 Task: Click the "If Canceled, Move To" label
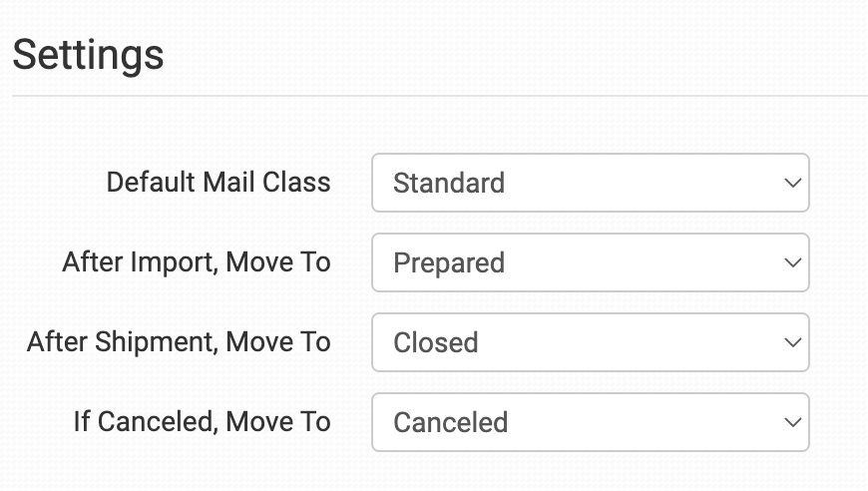click(202, 422)
